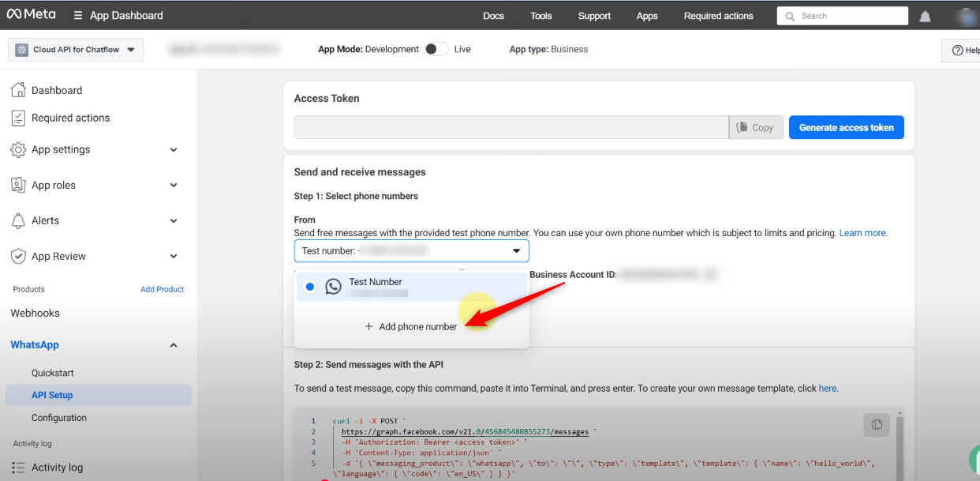Click the Required actions checklist icon in the sidebar
Image resolution: width=980 pixels, height=481 pixels.
[18, 118]
